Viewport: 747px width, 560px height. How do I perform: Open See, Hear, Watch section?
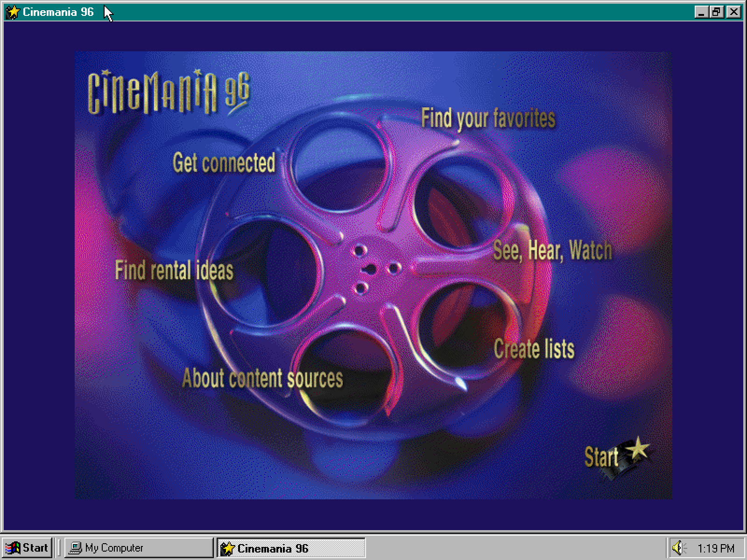tap(552, 251)
